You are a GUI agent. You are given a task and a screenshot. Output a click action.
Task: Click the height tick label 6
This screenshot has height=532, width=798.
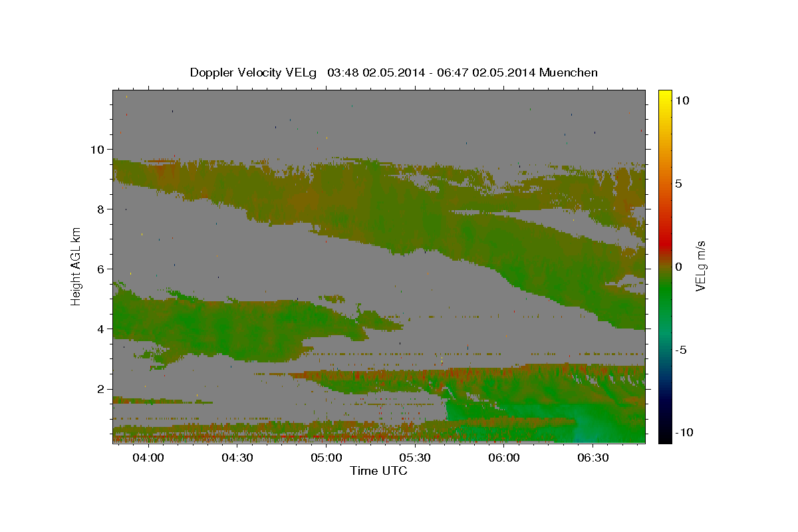tap(102, 269)
